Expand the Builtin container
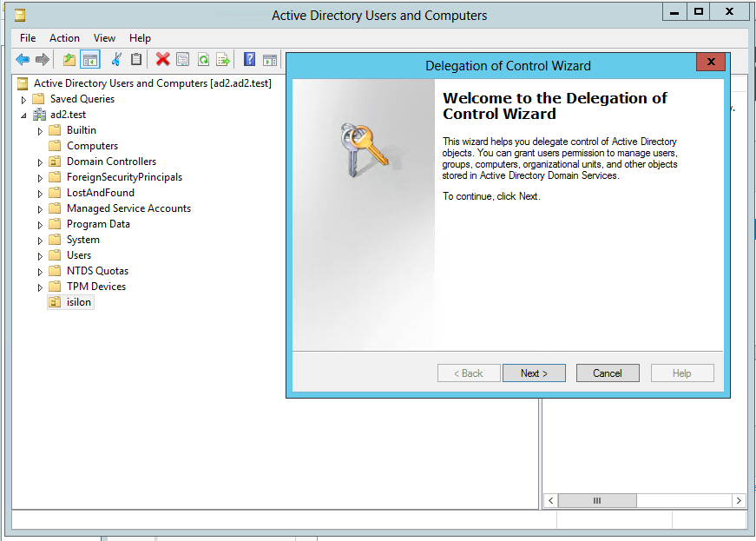 [40, 131]
